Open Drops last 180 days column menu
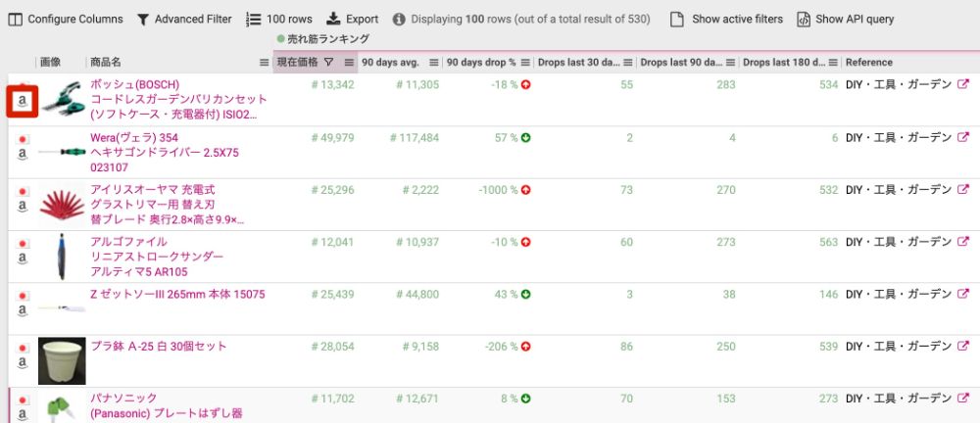Image resolution: width=980 pixels, height=423 pixels. pos(832,63)
